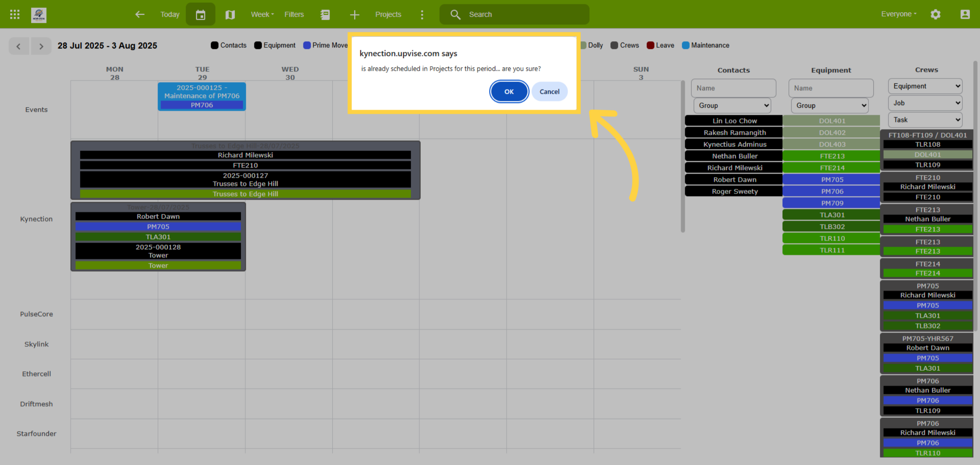
Task: Open the three-dot more options menu
Action: [422, 14]
